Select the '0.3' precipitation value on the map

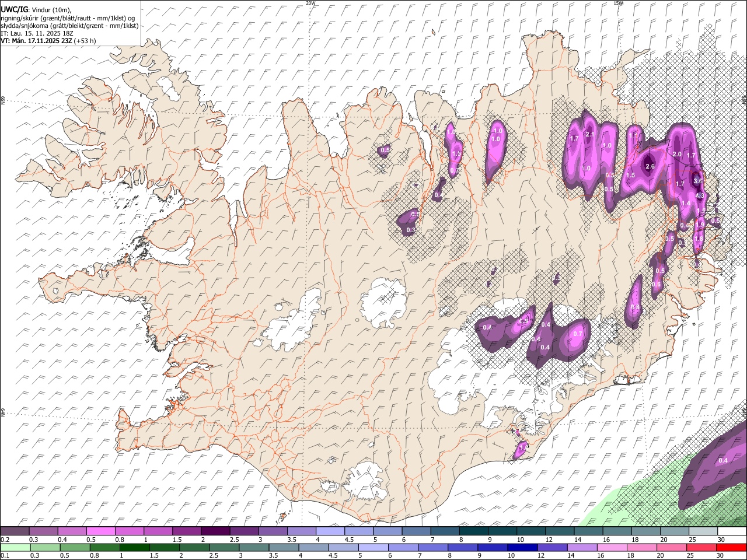click(410, 230)
